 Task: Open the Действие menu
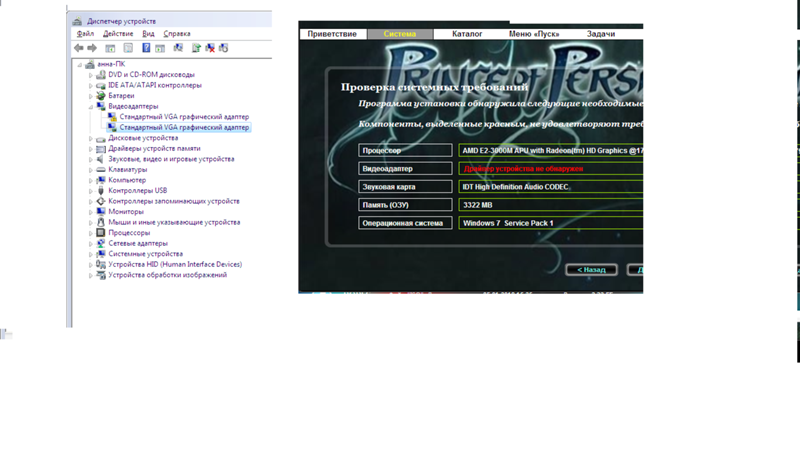pyautogui.click(x=118, y=34)
